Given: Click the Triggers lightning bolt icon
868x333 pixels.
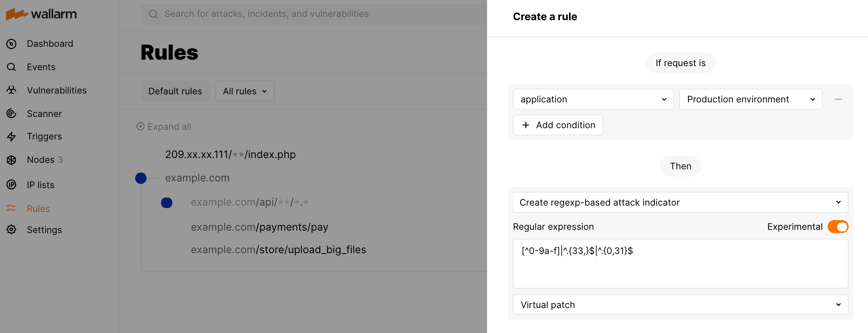Looking at the screenshot, I should (x=12, y=137).
